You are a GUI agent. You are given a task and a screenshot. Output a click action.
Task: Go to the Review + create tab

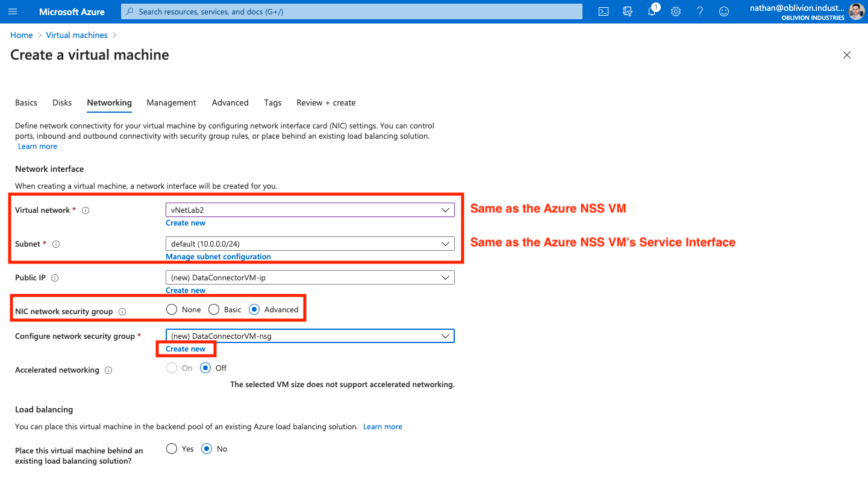[x=326, y=102]
